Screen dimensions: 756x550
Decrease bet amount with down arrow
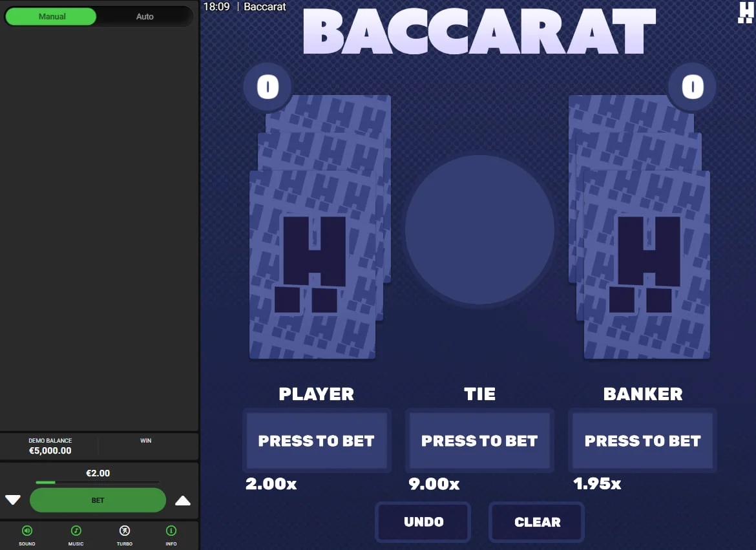(13, 500)
